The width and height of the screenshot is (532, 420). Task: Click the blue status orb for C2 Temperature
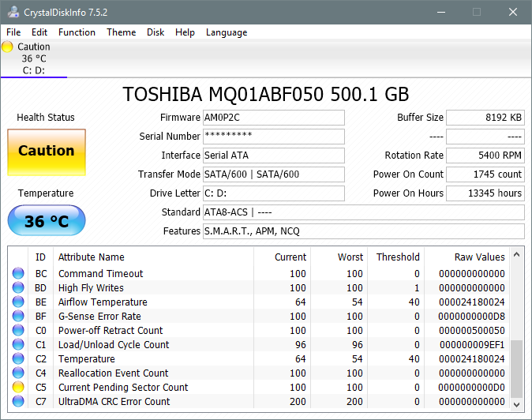coord(18,358)
